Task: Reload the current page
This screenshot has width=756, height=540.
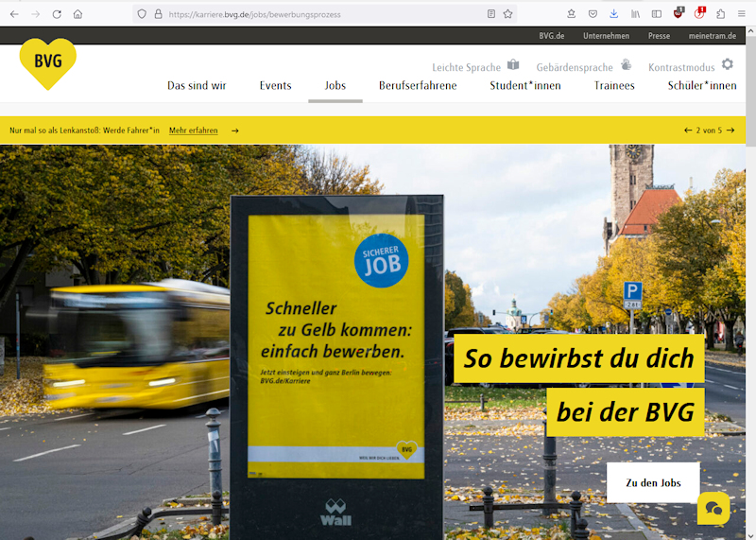Action: click(x=57, y=14)
